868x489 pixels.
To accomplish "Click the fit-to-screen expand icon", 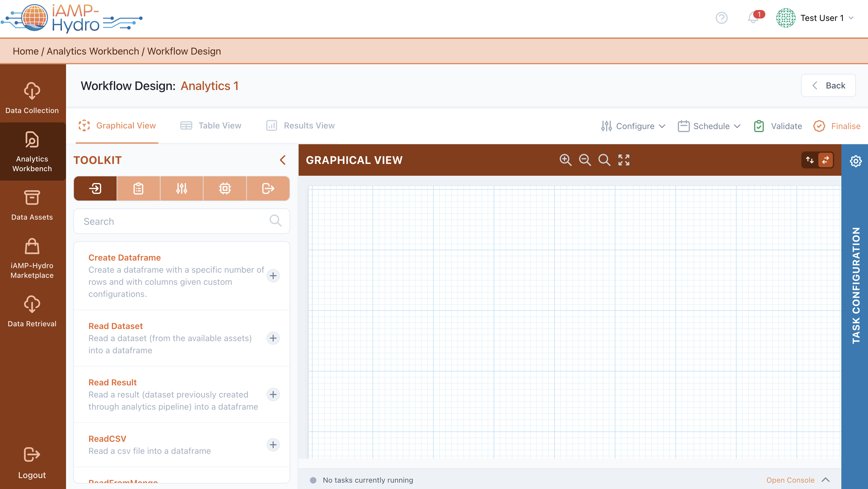I will point(624,160).
